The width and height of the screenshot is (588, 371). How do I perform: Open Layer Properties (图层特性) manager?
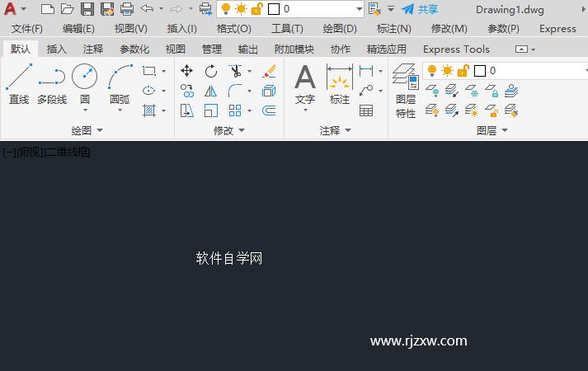point(406,91)
